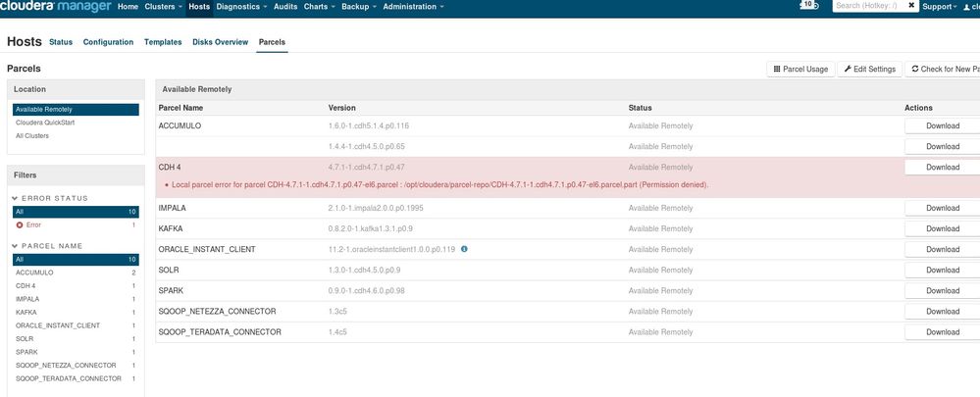Click the Status column header
Image resolution: width=980 pixels, height=397 pixels.
tap(640, 108)
